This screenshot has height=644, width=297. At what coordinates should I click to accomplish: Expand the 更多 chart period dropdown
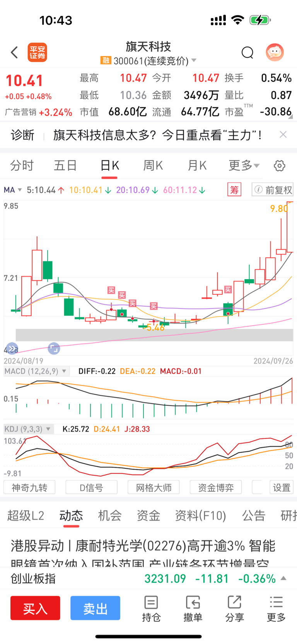(244, 166)
